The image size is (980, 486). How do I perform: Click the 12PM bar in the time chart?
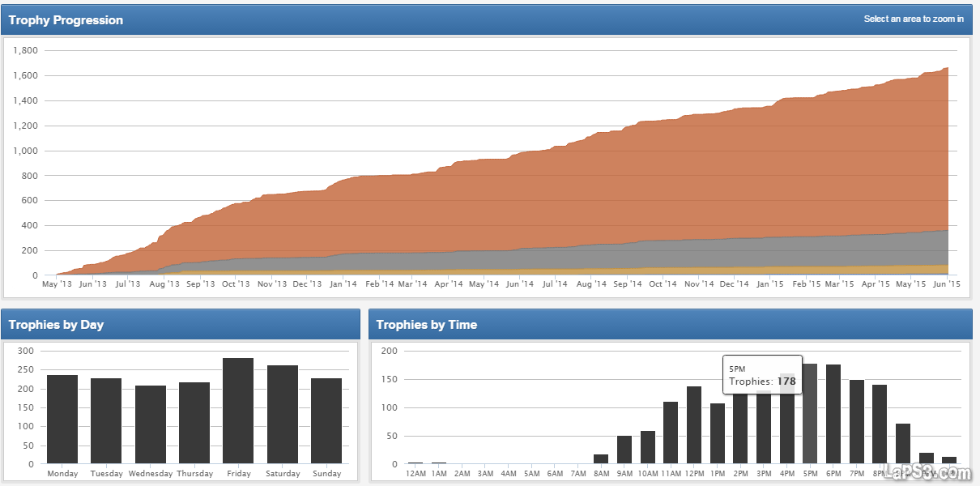pos(694,425)
